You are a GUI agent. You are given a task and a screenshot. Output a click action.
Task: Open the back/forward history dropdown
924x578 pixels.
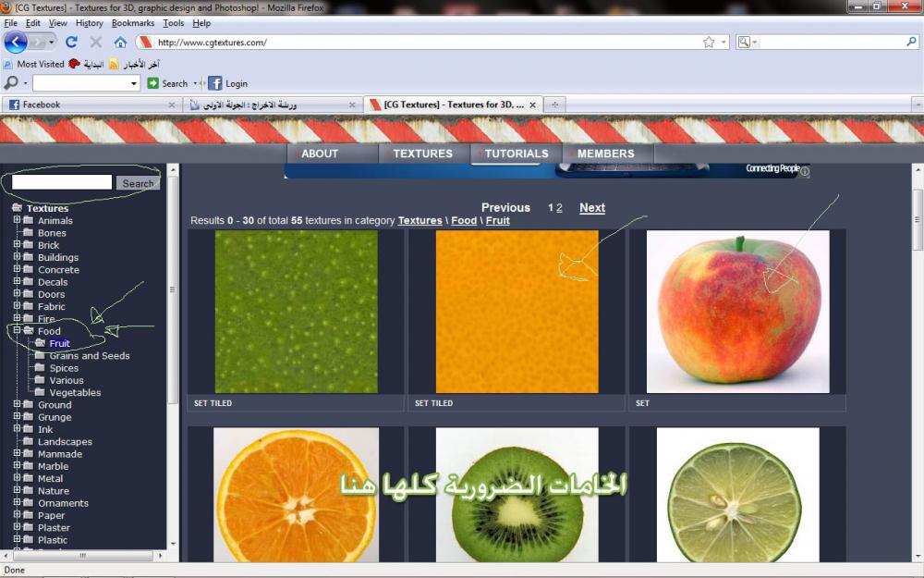pos(51,43)
